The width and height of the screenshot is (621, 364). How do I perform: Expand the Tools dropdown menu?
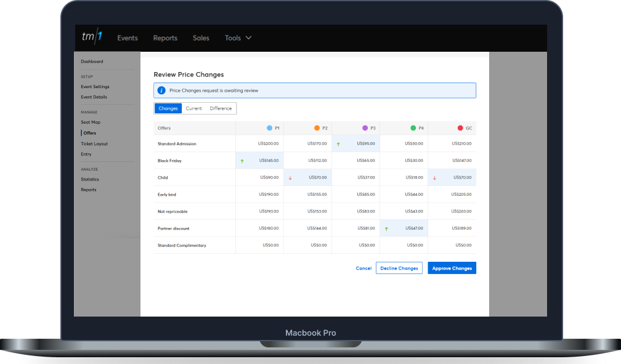click(238, 38)
